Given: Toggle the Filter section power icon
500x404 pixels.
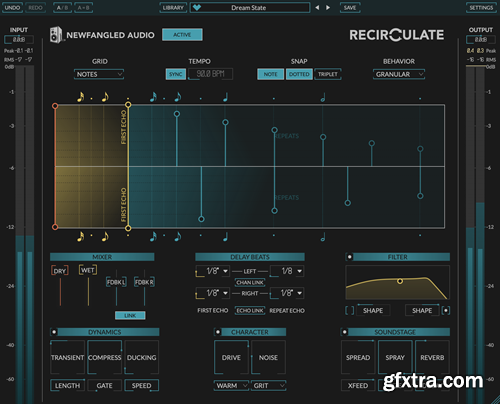Looking at the screenshot, I should coord(349,257).
